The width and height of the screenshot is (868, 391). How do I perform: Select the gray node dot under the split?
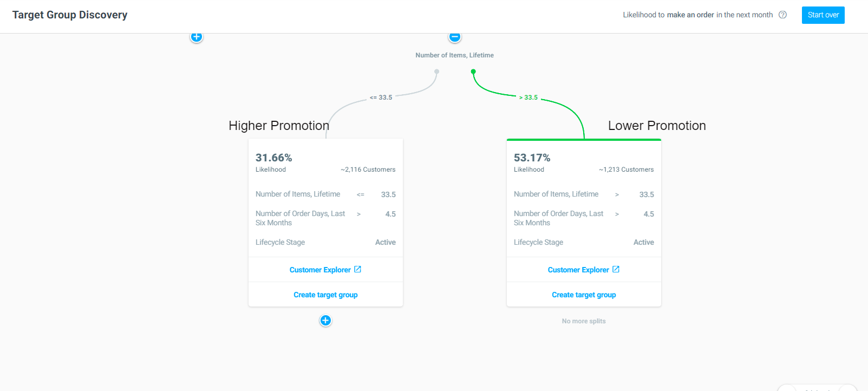click(437, 71)
